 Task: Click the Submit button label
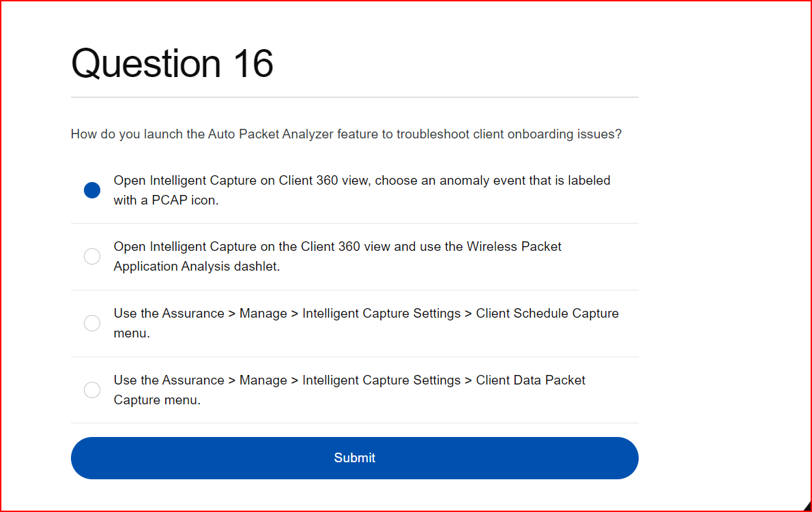click(x=354, y=457)
